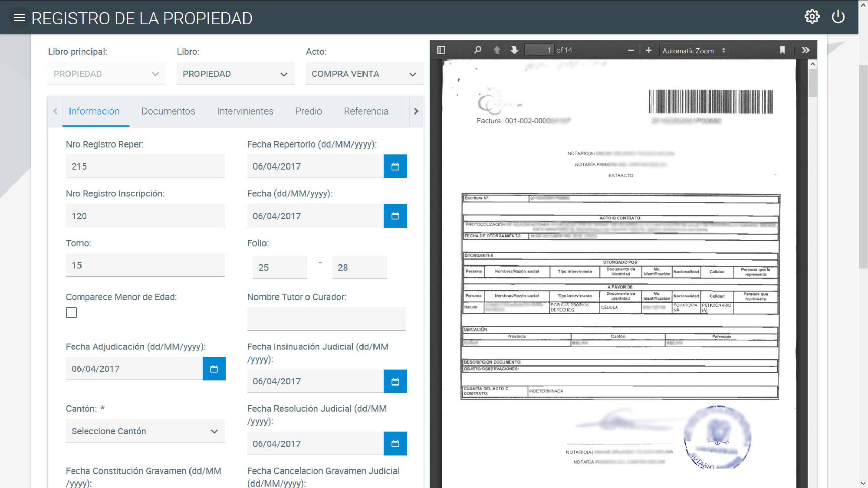Switch to the Referencia tab

(366, 111)
